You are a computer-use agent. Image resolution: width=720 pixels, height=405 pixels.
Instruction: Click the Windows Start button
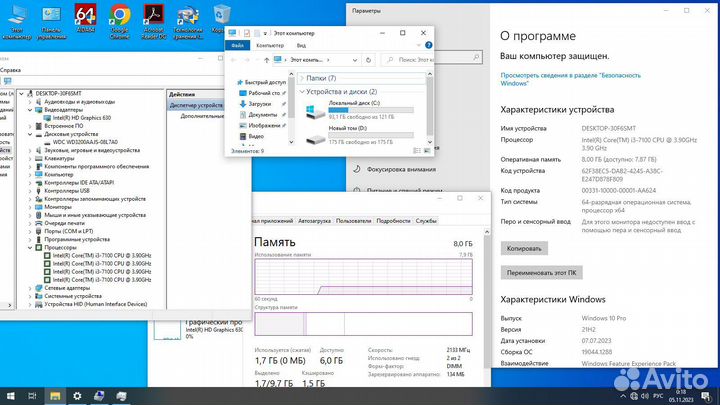point(10,396)
